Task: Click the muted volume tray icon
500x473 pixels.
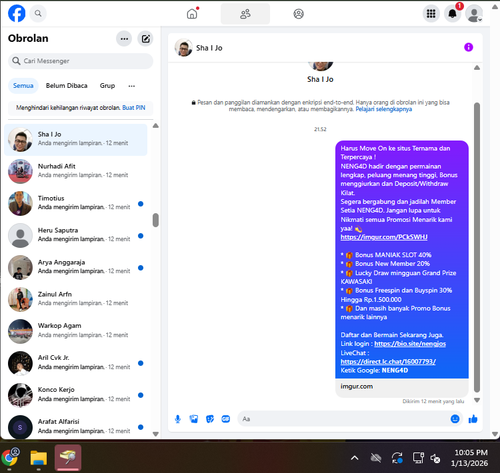Action: click(435, 458)
